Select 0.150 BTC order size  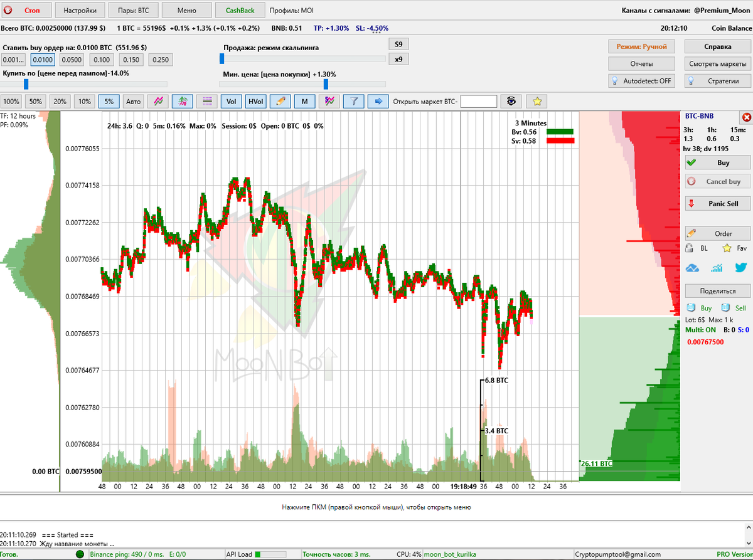click(x=131, y=60)
